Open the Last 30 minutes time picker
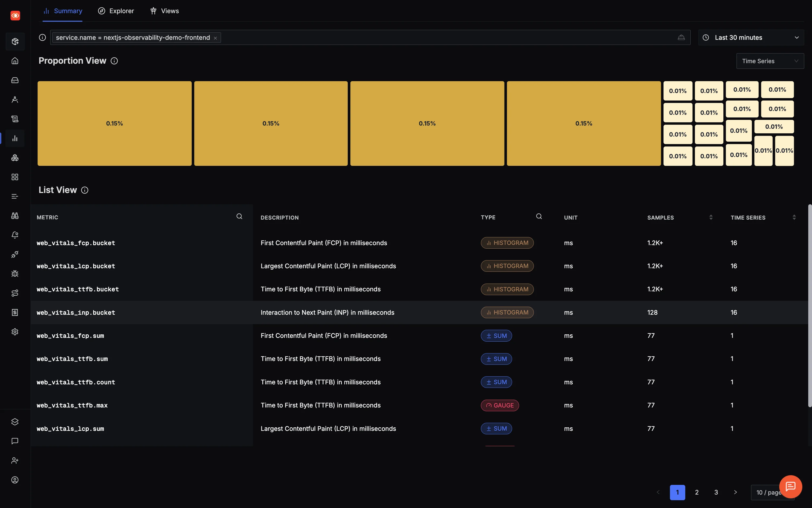 [751, 37]
